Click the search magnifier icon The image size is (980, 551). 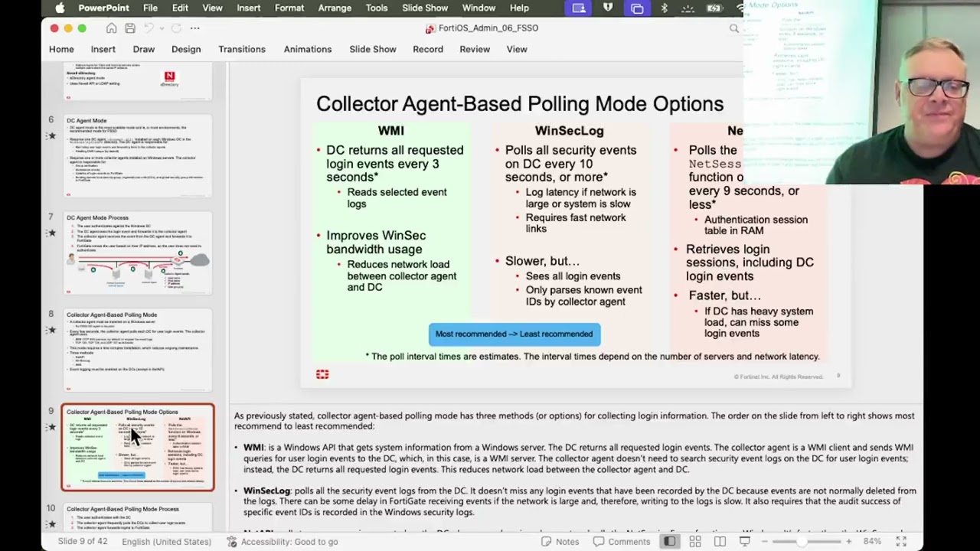tap(733, 28)
